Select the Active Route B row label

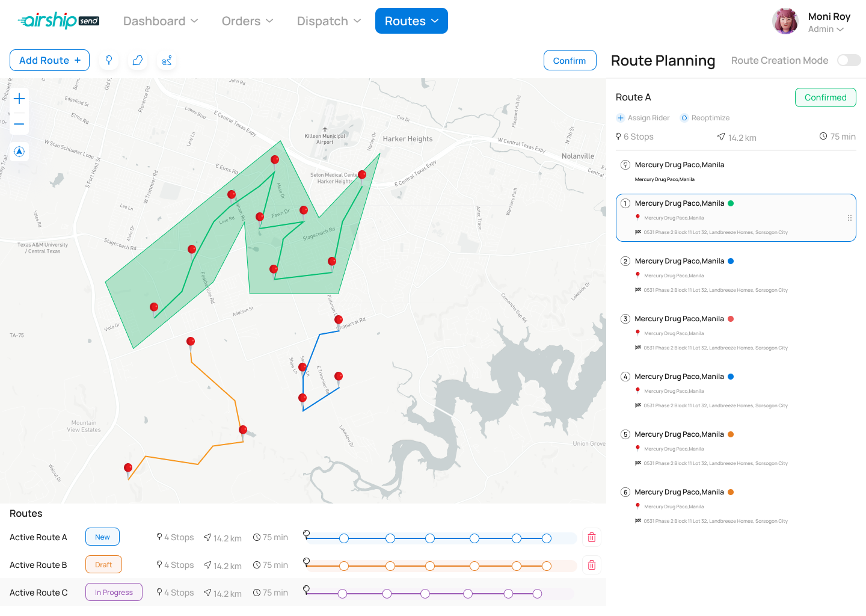[38, 565]
